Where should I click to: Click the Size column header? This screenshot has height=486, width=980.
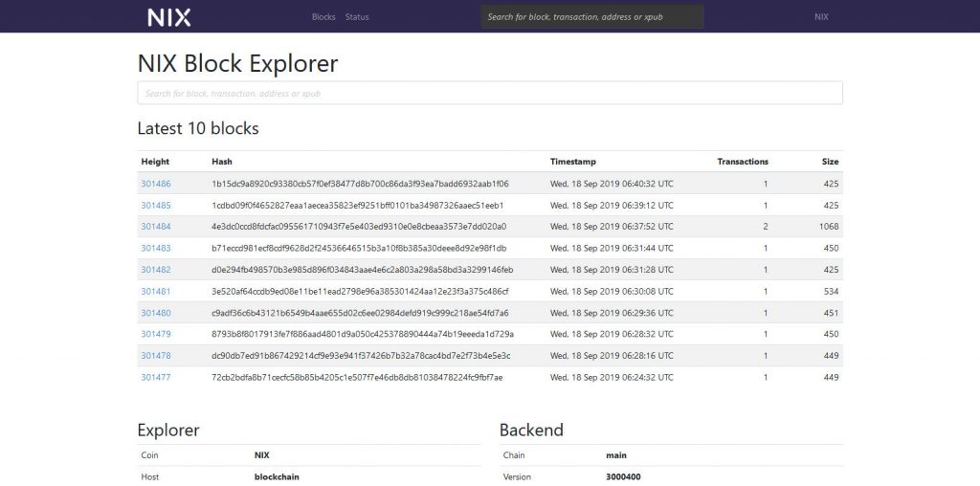coord(830,162)
